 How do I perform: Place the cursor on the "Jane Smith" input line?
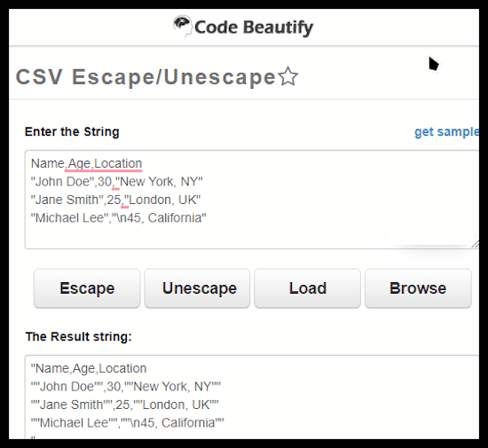115,200
